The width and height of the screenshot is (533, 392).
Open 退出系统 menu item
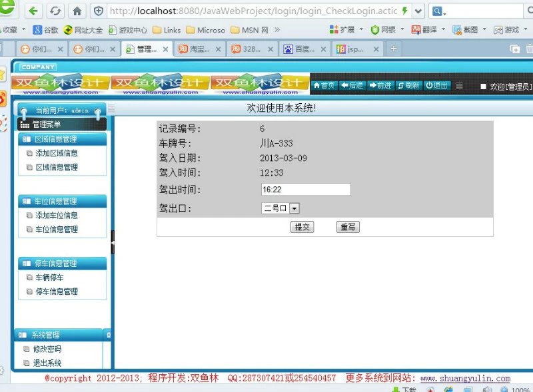[47, 363]
